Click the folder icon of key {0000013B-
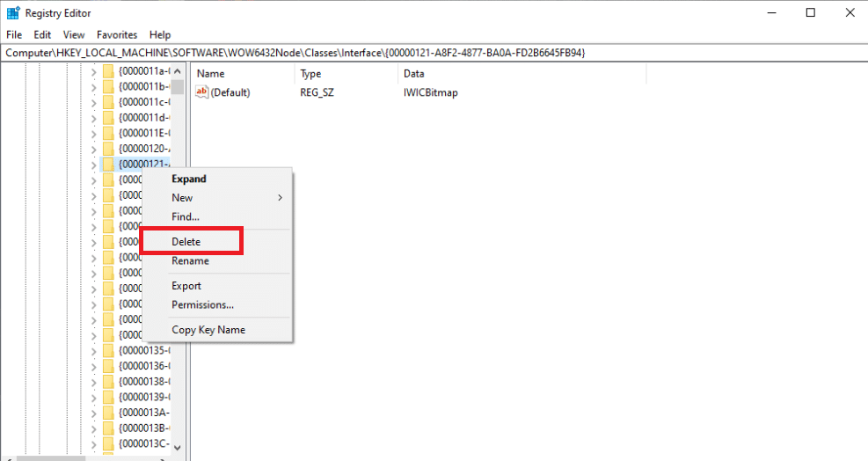 (x=108, y=428)
